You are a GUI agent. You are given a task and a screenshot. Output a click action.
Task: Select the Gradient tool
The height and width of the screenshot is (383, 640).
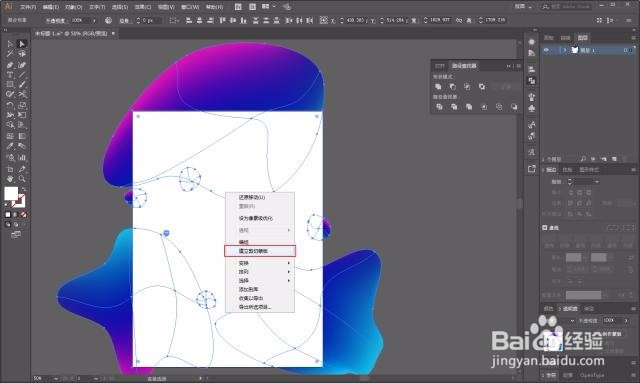pos(22,136)
